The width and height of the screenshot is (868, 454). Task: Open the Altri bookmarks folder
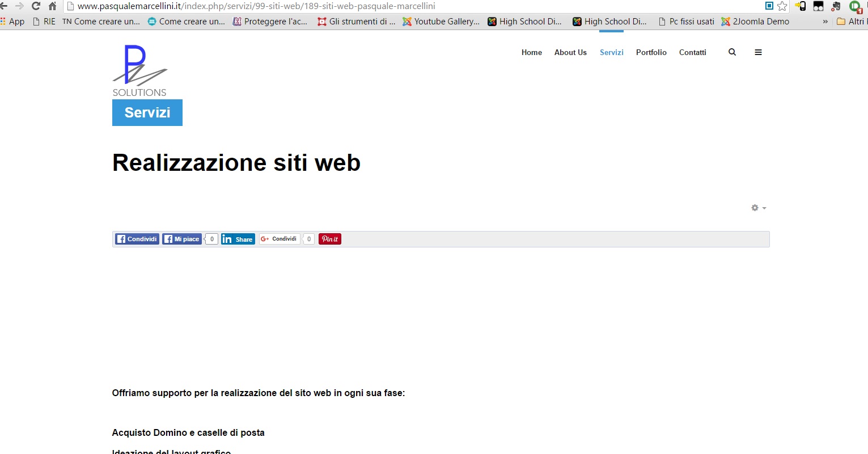tap(852, 22)
